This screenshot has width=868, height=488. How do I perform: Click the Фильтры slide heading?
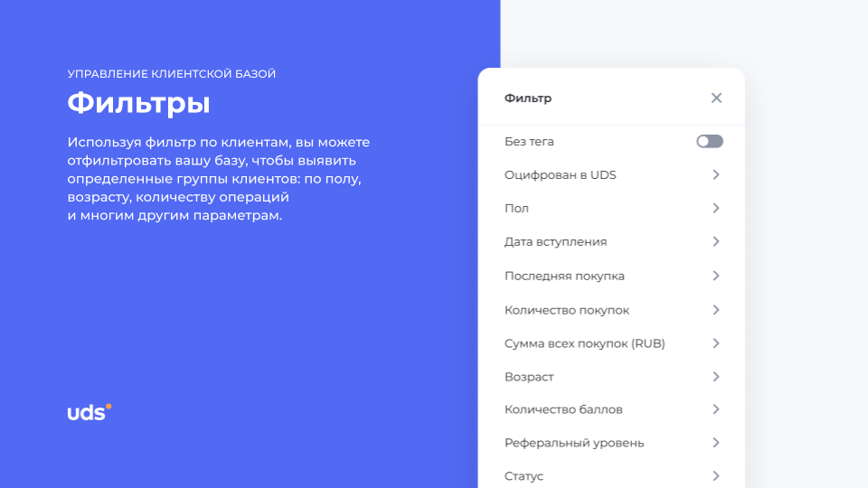tap(138, 103)
